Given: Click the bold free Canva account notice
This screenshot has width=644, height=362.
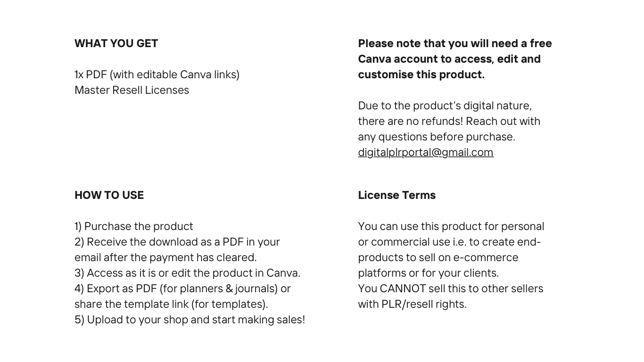Looking at the screenshot, I should [455, 59].
